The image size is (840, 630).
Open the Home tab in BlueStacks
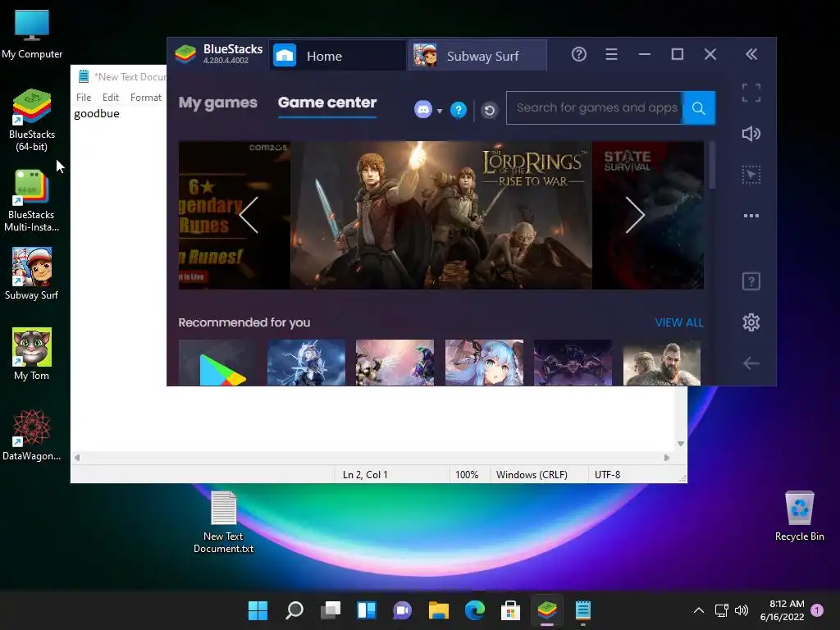coord(337,56)
